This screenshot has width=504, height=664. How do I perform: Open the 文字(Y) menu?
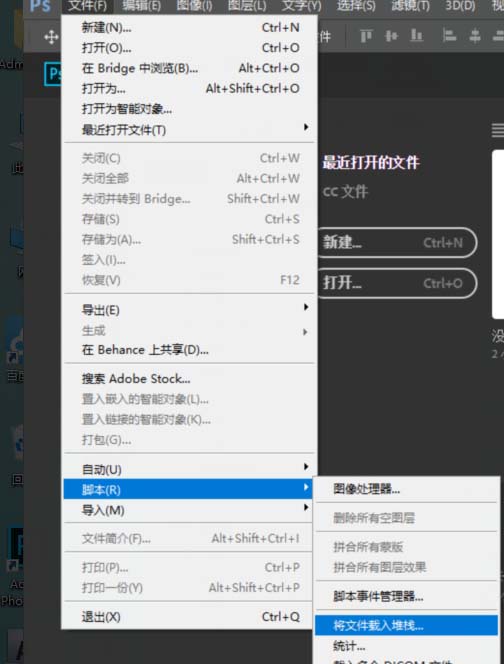click(x=302, y=6)
